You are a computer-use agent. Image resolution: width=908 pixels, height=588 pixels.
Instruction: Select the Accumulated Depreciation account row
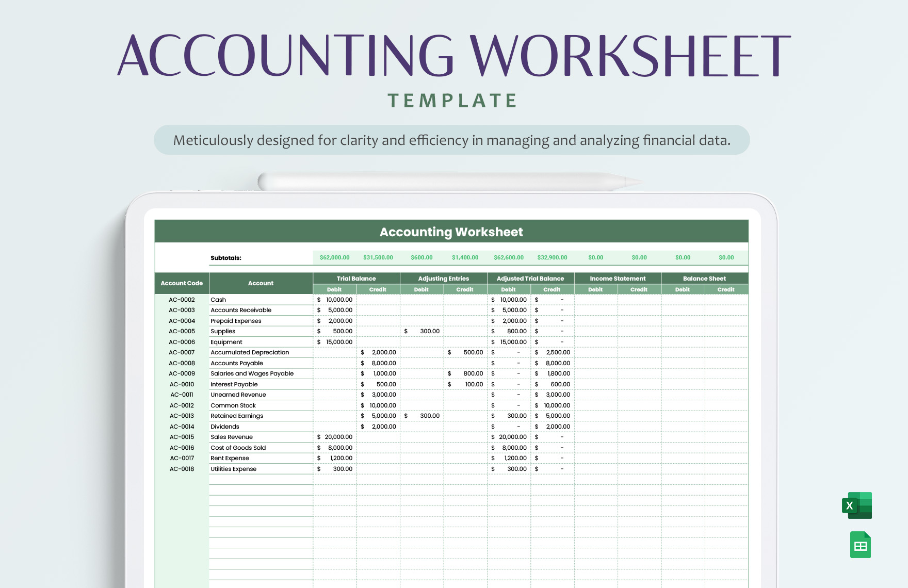pyautogui.click(x=249, y=352)
